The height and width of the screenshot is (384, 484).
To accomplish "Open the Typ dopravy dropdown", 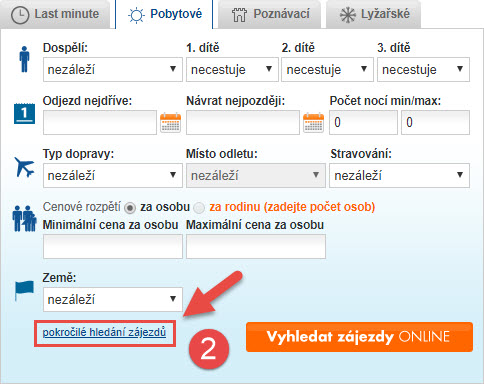I will pyautogui.click(x=113, y=175).
